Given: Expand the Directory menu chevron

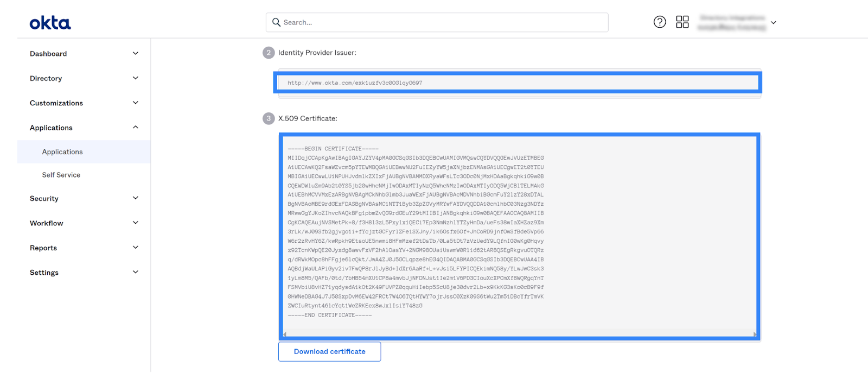Looking at the screenshot, I should click(136, 78).
